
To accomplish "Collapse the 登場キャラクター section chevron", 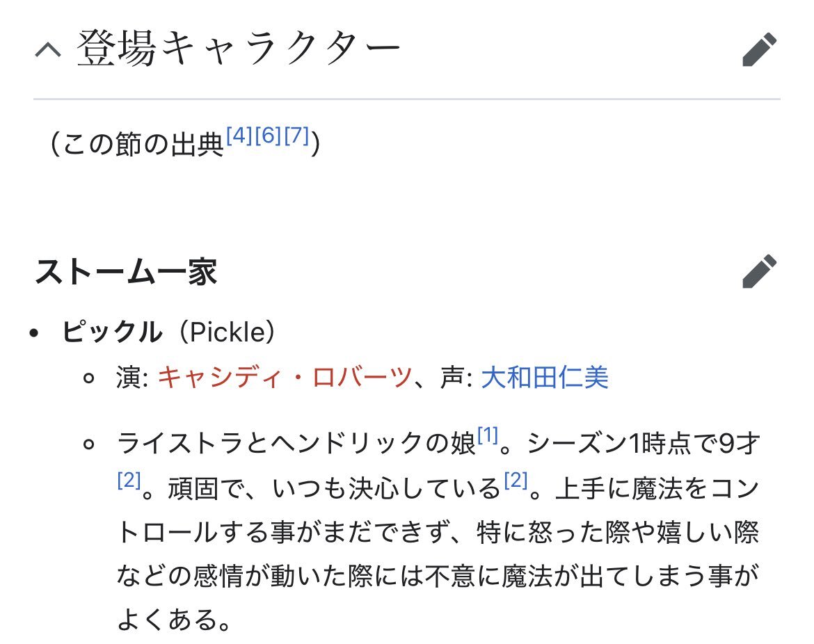I will click(48, 50).
